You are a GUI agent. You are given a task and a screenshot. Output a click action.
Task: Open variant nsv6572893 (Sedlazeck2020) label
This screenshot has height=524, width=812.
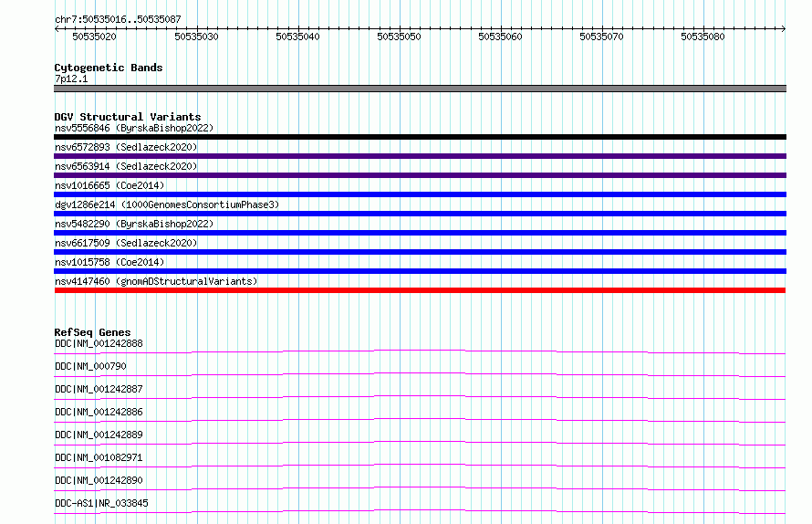tap(126, 147)
